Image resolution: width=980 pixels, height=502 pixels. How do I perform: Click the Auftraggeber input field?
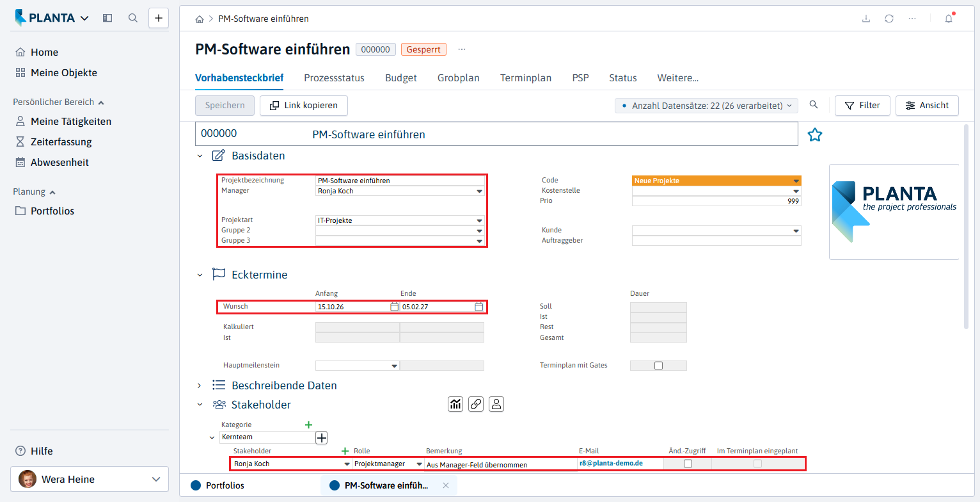click(716, 241)
